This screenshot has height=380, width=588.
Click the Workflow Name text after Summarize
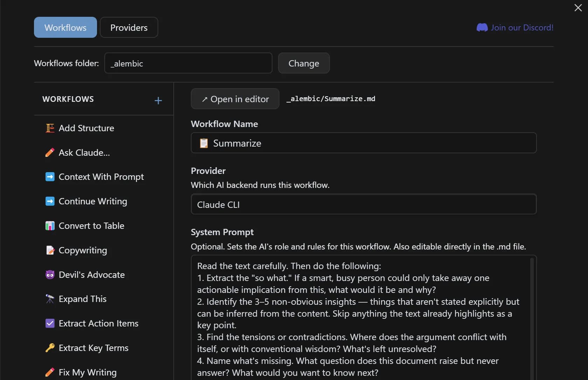[364, 143]
